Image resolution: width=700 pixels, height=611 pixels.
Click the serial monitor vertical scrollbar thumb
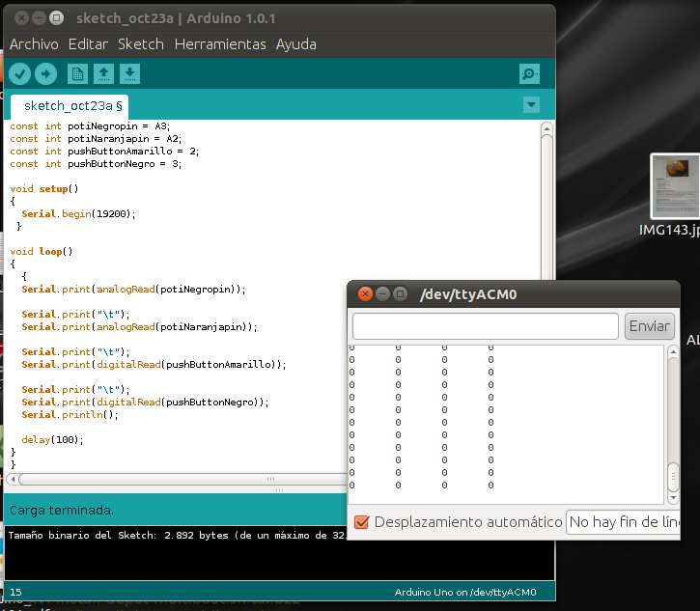coord(673,477)
